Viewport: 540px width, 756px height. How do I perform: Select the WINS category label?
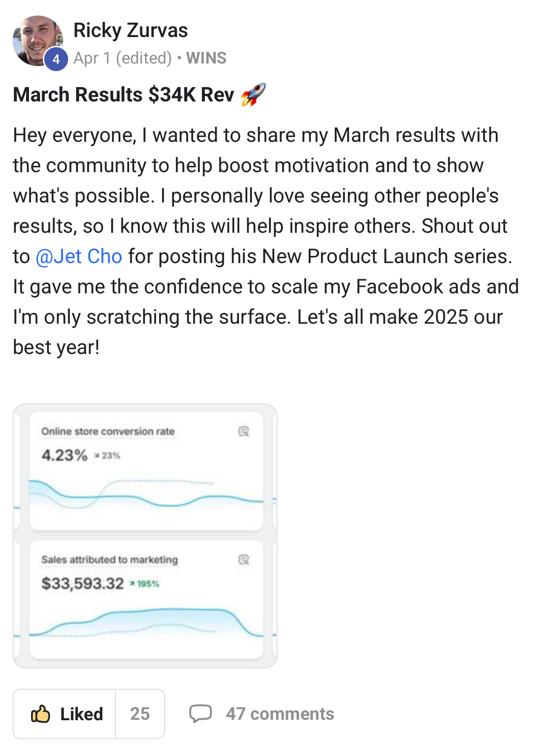pyautogui.click(x=206, y=58)
